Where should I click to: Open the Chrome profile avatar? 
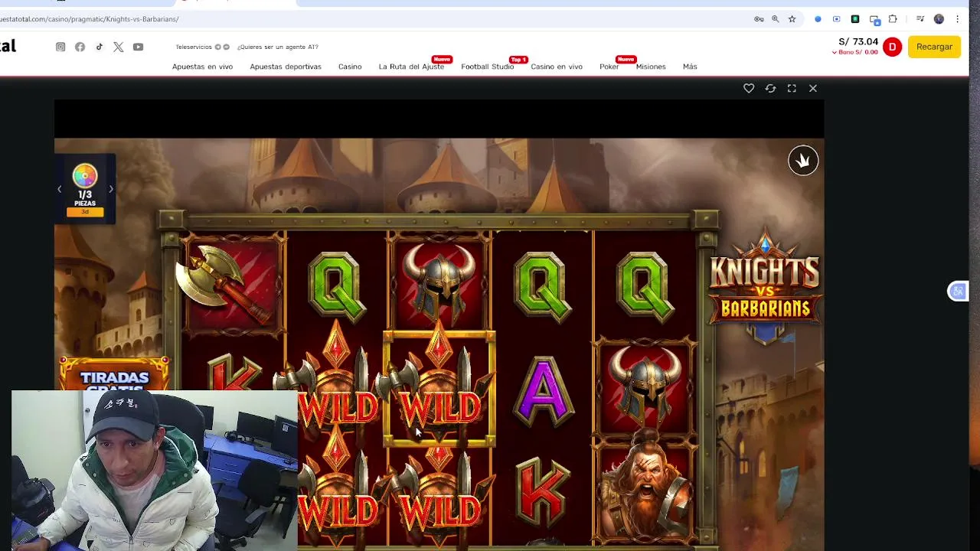(939, 19)
